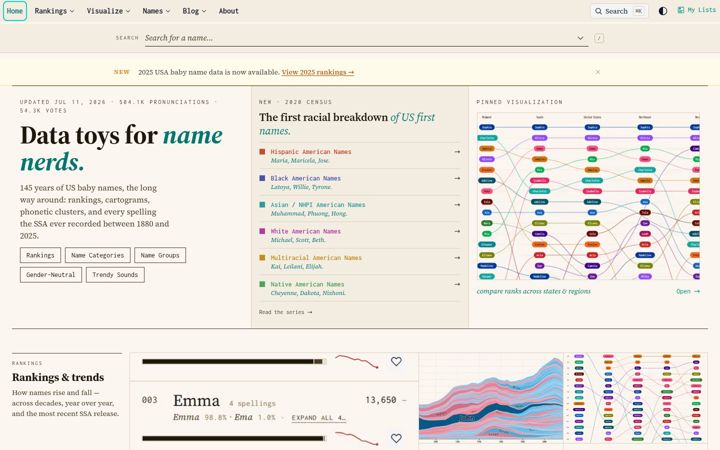The image size is (720, 450).
Task: Favorite Emma with heart icon
Action: coord(396,439)
